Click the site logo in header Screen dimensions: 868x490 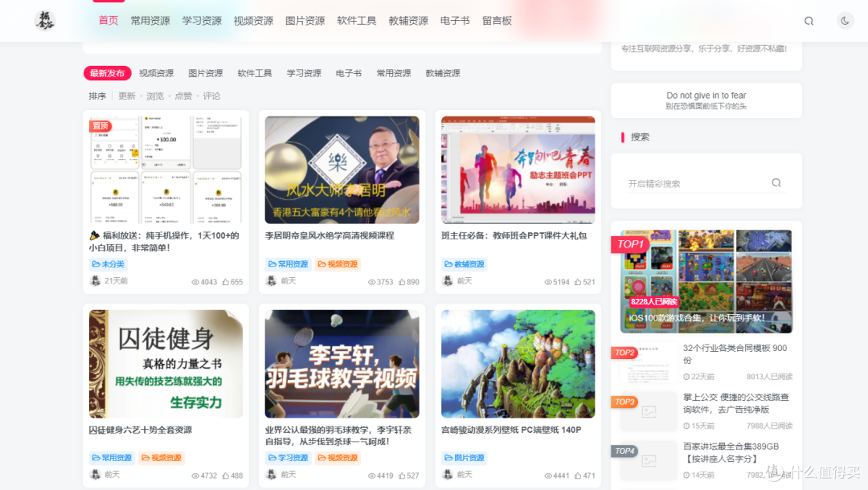click(x=44, y=20)
